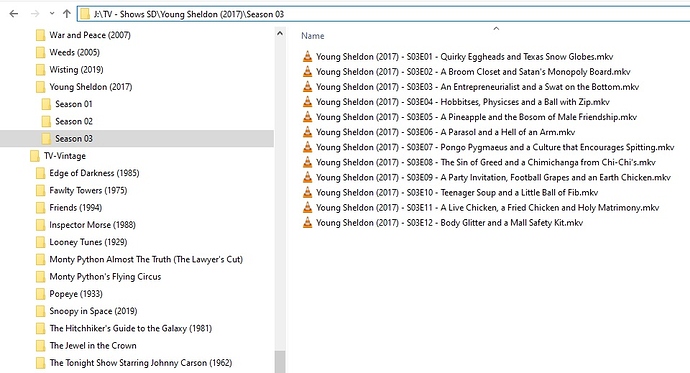This screenshot has height=373, width=690.
Task: Click folder icon beside Looney Tunes (1929)
Action: click(40, 242)
